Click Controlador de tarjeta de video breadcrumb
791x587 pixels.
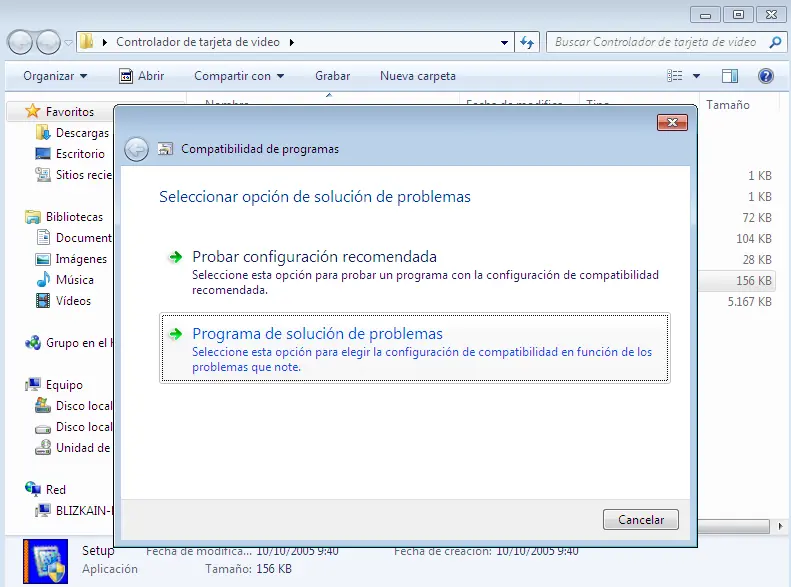point(198,42)
